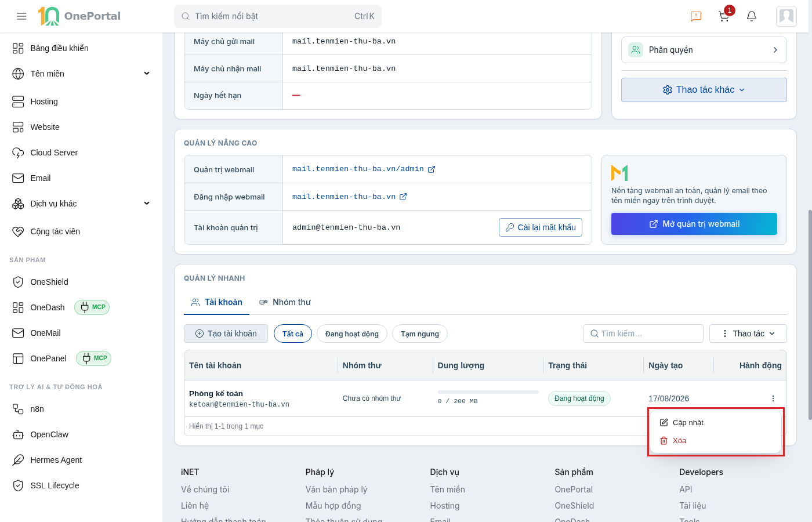Open footer Developers link API
The width and height of the screenshot is (812, 522).
(686, 490)
